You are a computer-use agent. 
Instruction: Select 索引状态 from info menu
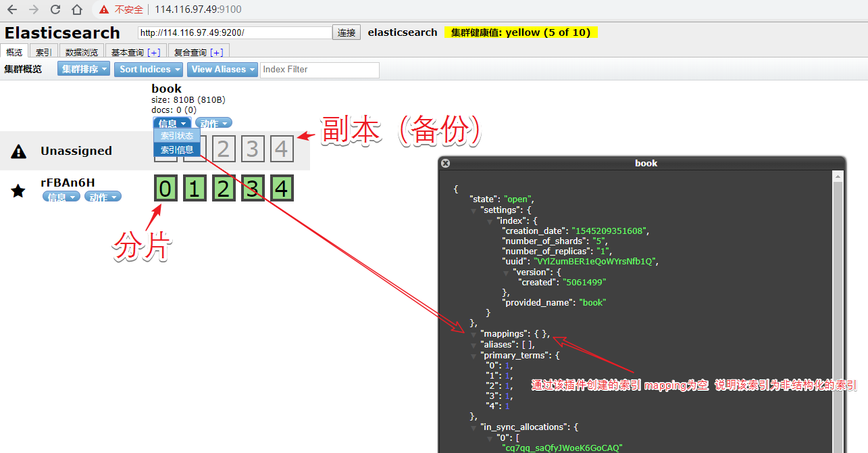point(177,135)
